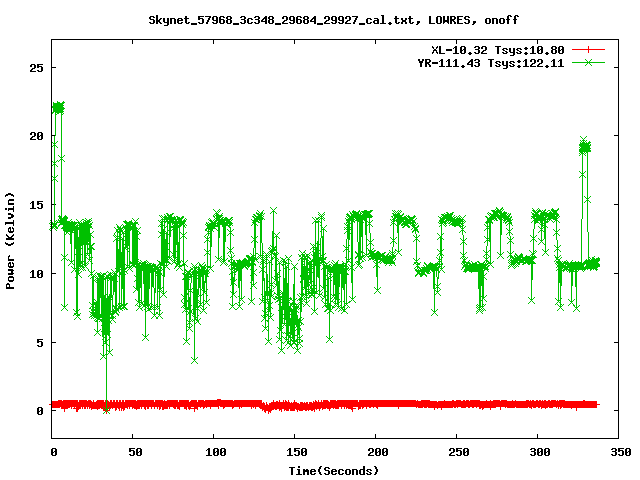
Task: Click the green peak cluster near 330 seconds
Action: [585, 147]
